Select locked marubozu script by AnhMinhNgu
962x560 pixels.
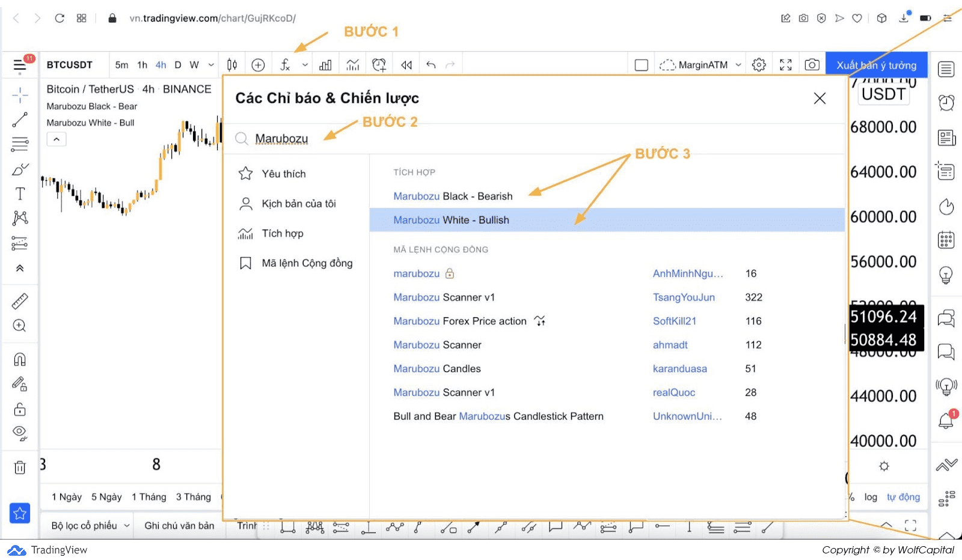point(607,273)
